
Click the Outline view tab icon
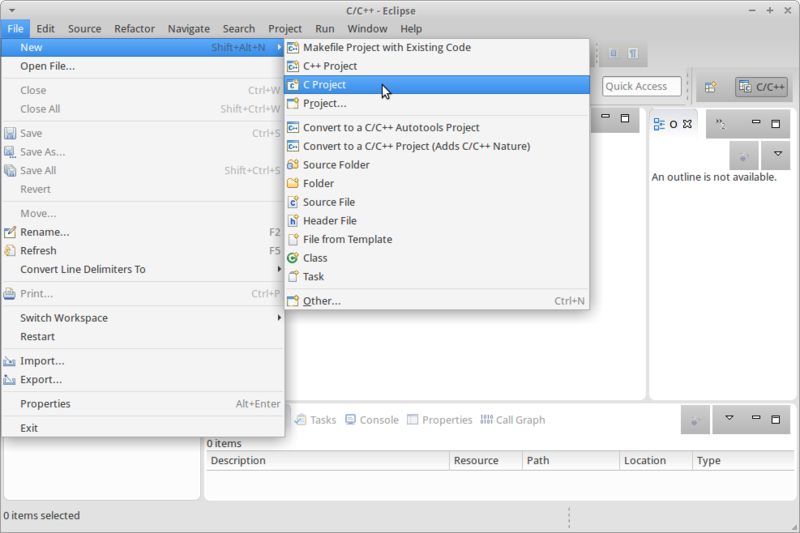pos(659,124)
